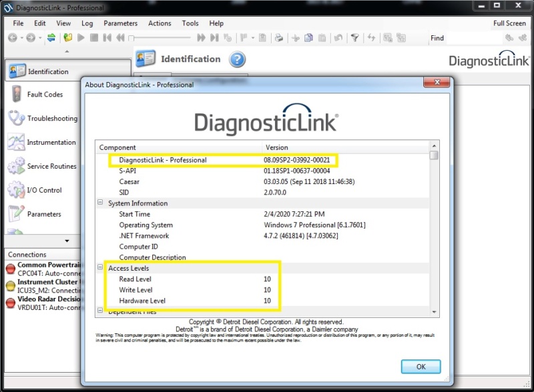Collapse the Dependent Files group
Image resolution: width=534 pixels, height=392 pixels.
pyautogui.click(x=100, y=310)
